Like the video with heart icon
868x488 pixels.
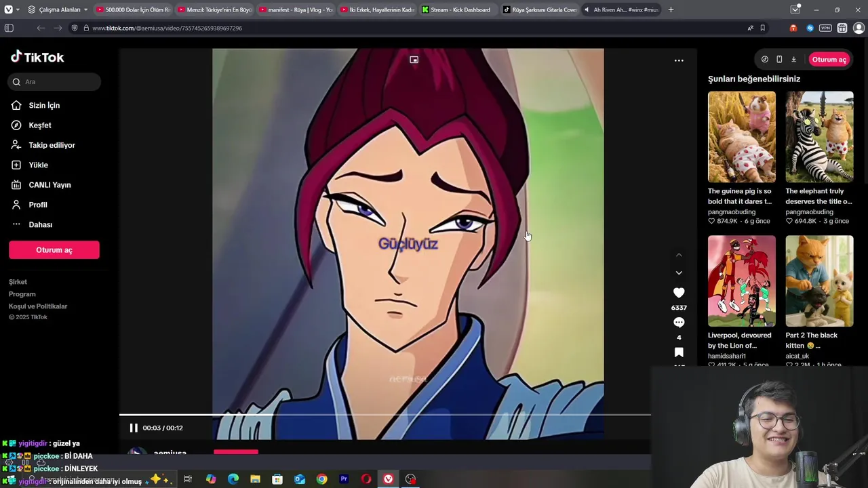[x=679, y=293]
